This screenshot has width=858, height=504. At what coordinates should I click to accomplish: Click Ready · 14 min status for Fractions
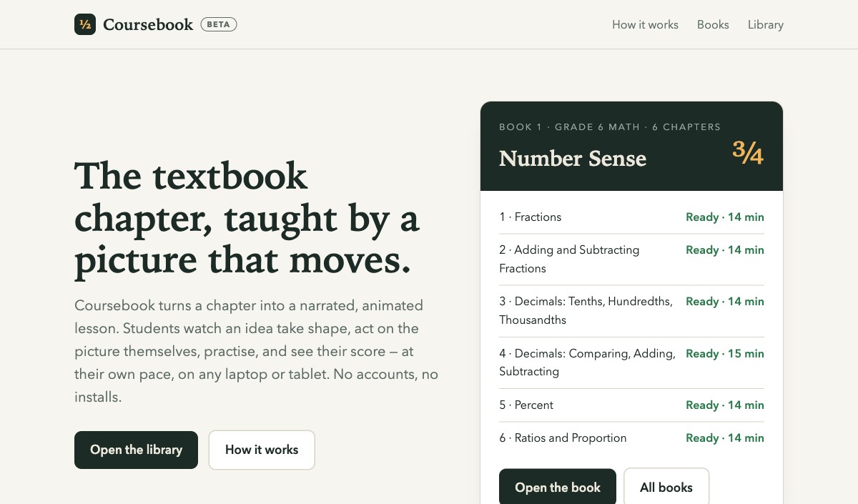coord(725,217)
